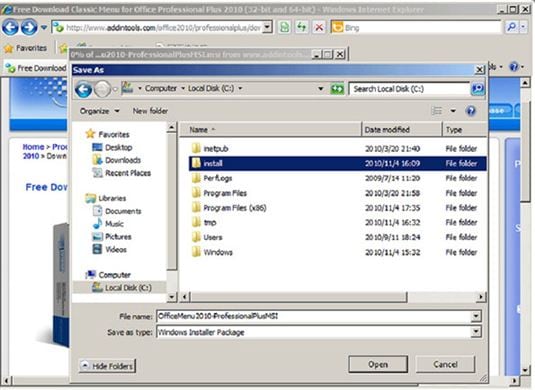
Task: Click Internet Explorer's Refresh icon
Action: [302, 27]
